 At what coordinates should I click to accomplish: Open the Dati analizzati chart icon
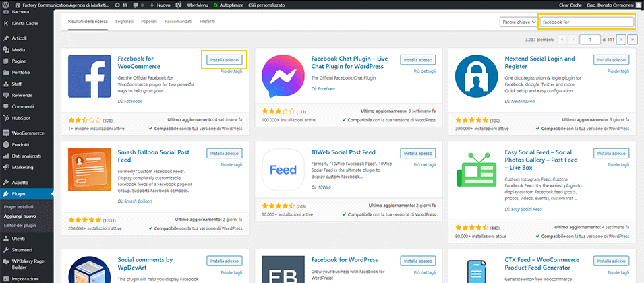pyautogui.click(x=6, y=156)
